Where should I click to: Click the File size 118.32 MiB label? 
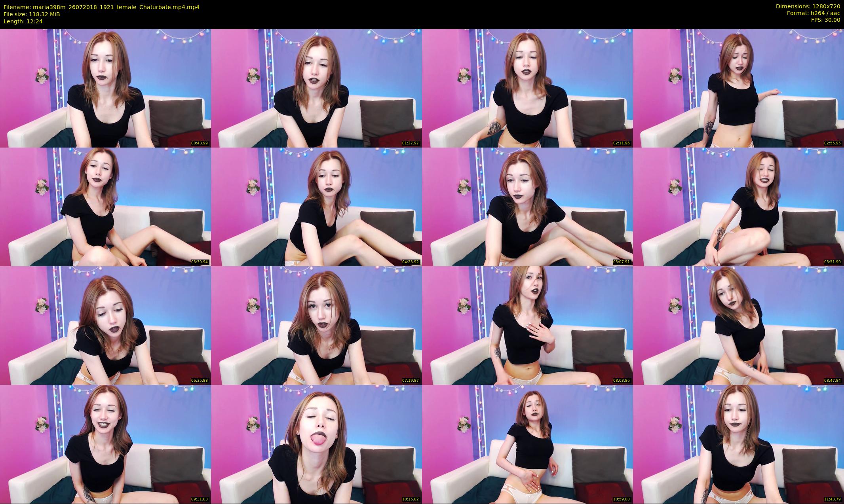pos(32,14)
